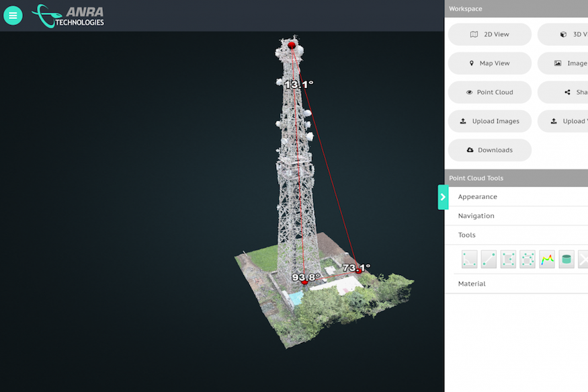Expand the Material section

471,284
